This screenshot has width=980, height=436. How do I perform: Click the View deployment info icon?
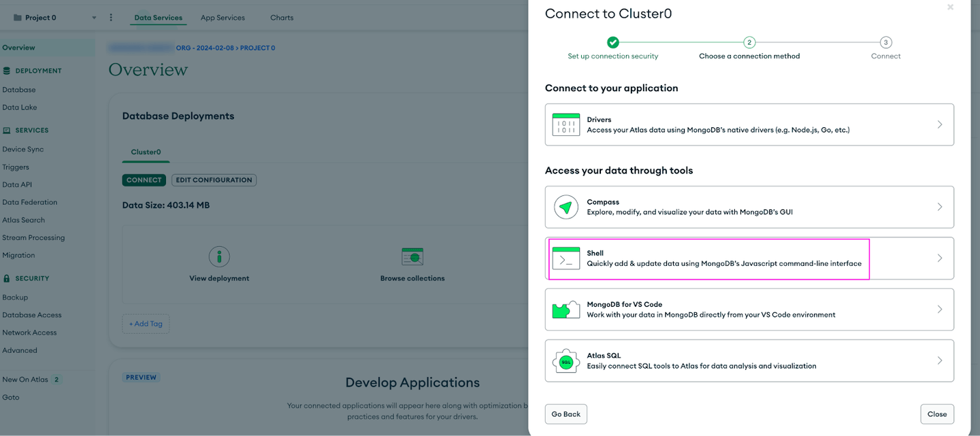[x=219, y=256]
